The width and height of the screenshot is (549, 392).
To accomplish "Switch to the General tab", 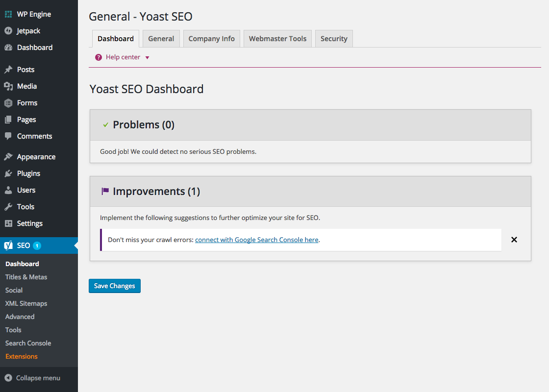I will point(161,39).
